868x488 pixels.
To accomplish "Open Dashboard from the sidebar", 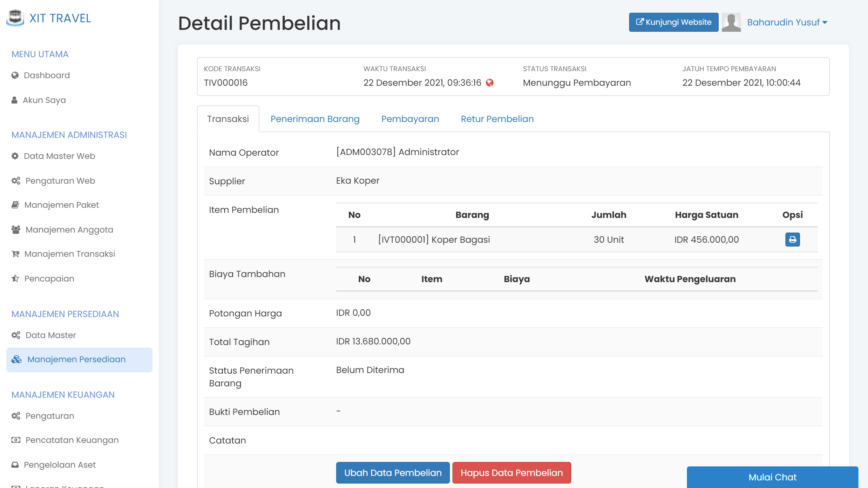I will (46, 75).
